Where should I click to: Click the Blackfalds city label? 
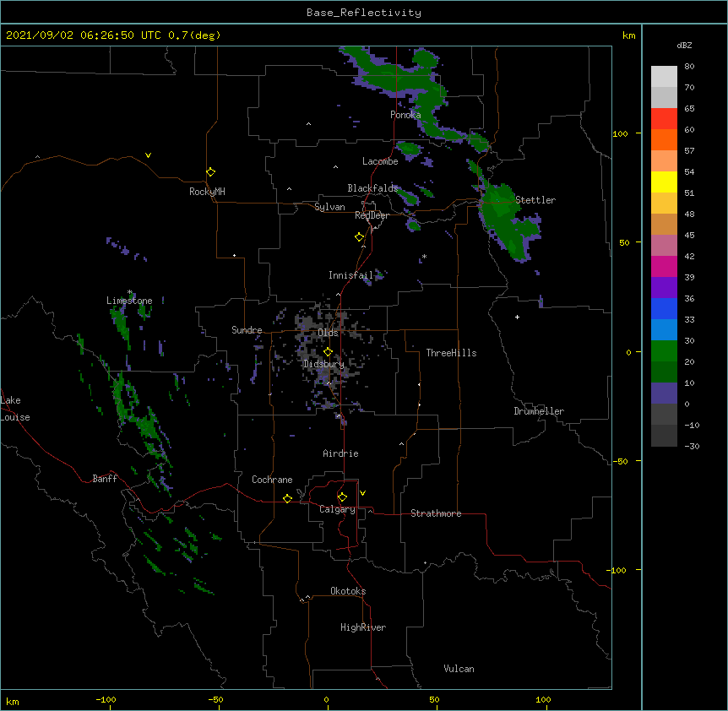(372, 188)
